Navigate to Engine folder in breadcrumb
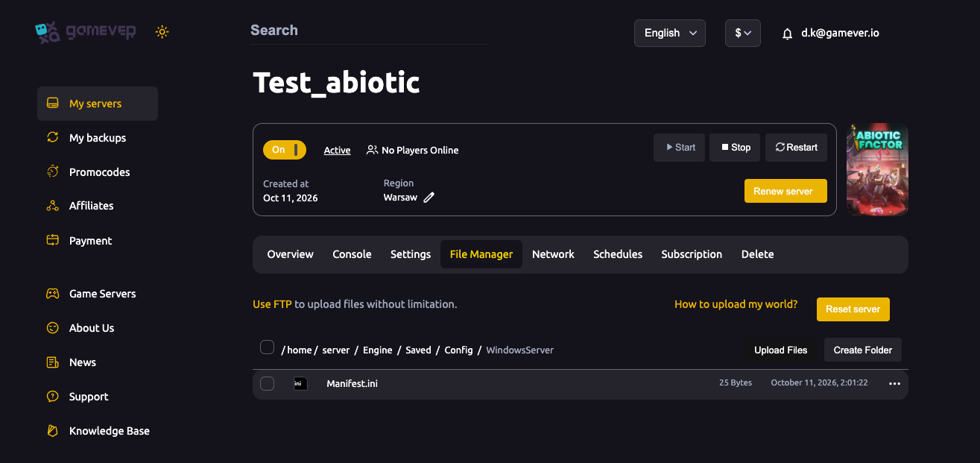The height and width of the screenshot is (463, 980). click(378, 350)
